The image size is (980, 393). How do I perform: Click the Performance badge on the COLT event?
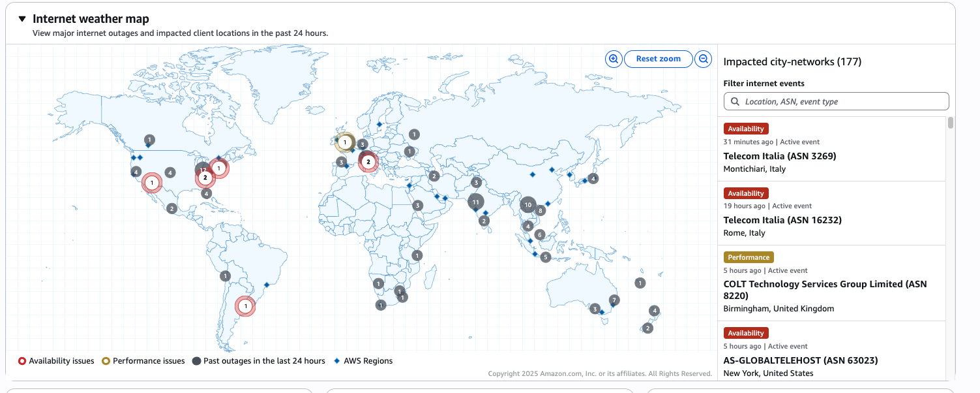click(749, 257)
